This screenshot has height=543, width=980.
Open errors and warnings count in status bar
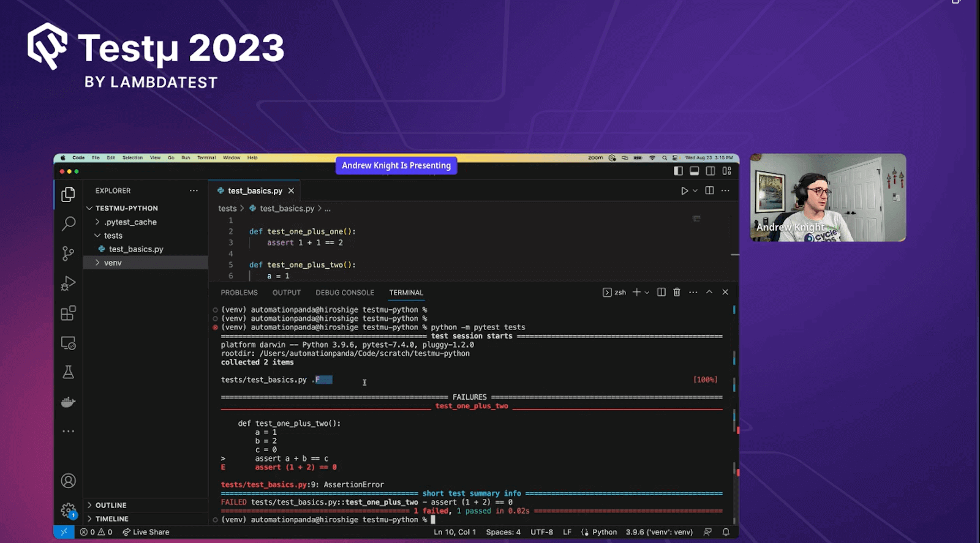pyautogui.click(x=96, y=532)
